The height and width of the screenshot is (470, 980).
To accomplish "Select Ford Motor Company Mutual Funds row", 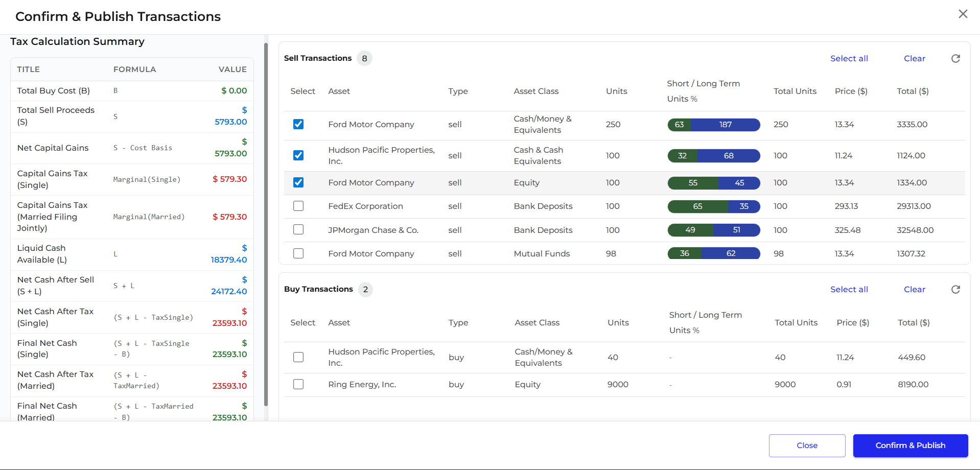I will (x=298, y=254).
